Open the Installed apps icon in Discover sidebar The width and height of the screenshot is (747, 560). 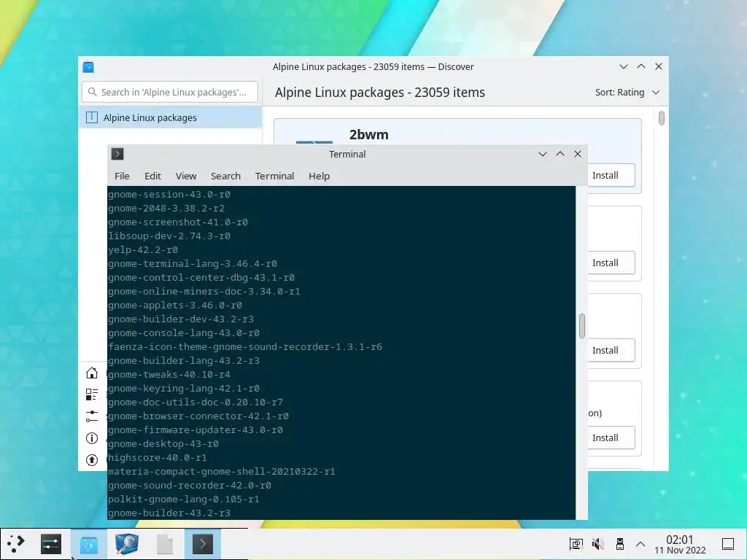(91, 394)
